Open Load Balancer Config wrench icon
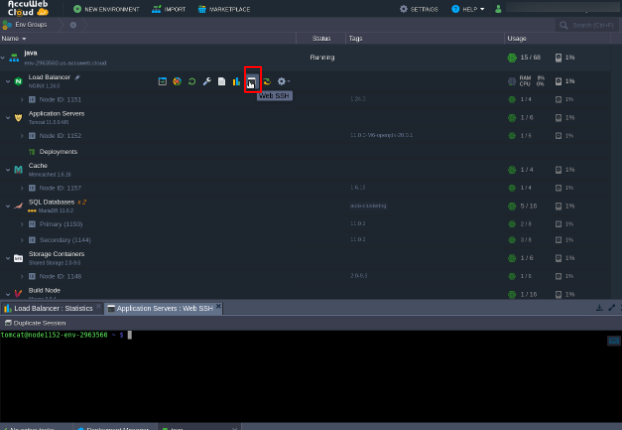The width and height of the screenshot is (622, 430). coord(206,81)
